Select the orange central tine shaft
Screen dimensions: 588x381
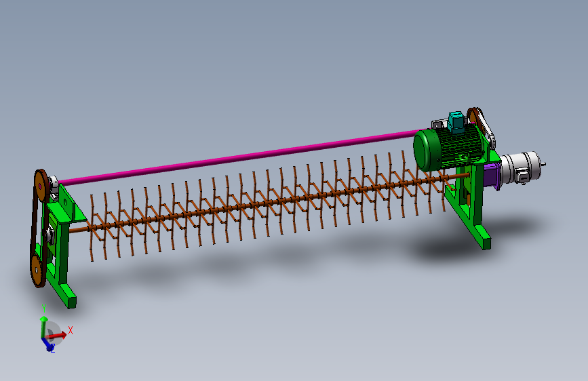pyautogui.click(x=268, y=203)
